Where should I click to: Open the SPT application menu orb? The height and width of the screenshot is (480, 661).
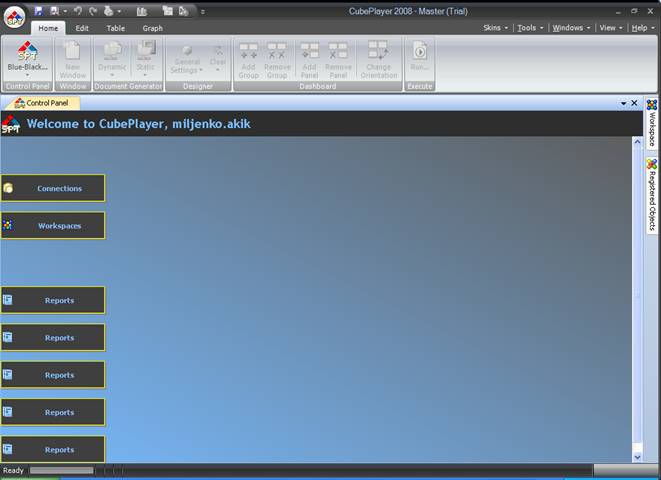point(15,17)
